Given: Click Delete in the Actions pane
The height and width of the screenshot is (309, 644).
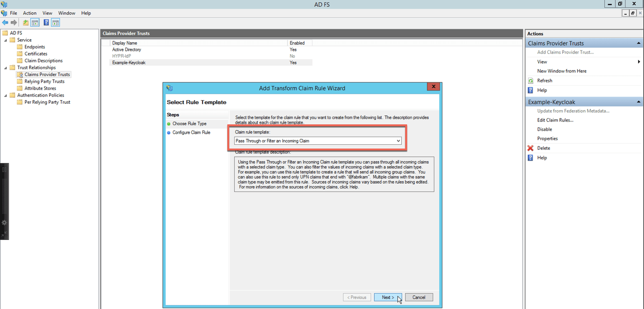Looking at the screenshot, I should [x=543, y=148].
